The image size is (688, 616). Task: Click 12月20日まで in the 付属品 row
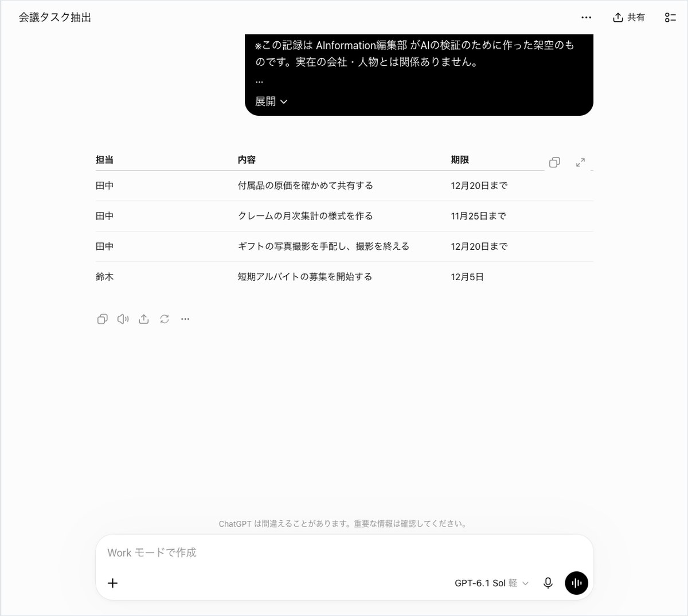point(479,186)
